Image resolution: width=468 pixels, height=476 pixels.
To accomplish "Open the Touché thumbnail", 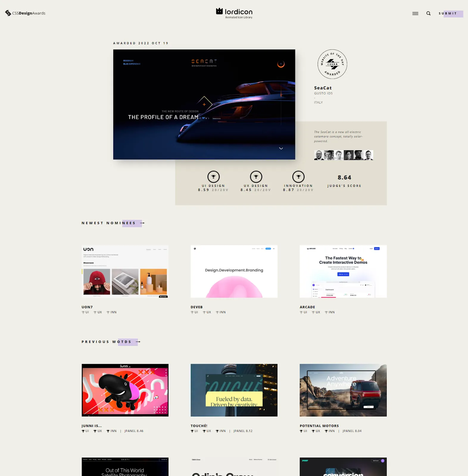I will (234, 390).
